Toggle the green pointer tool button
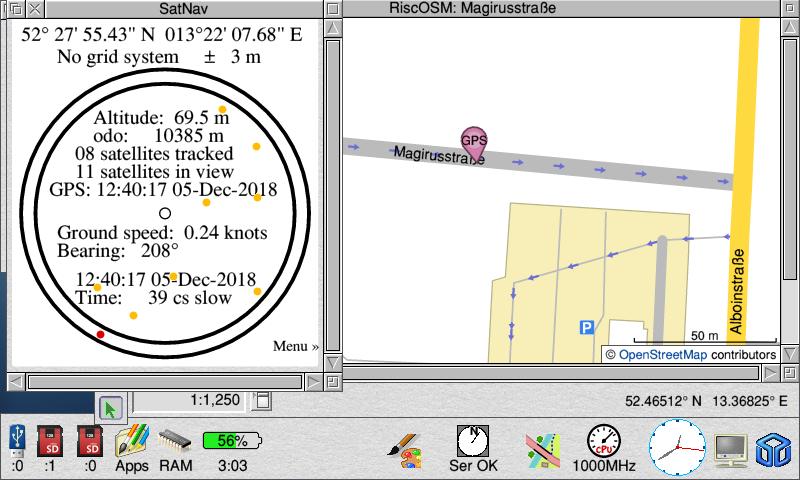Image resolution: width=800 pixels, height=480 pixels. (x=112, y=407)
